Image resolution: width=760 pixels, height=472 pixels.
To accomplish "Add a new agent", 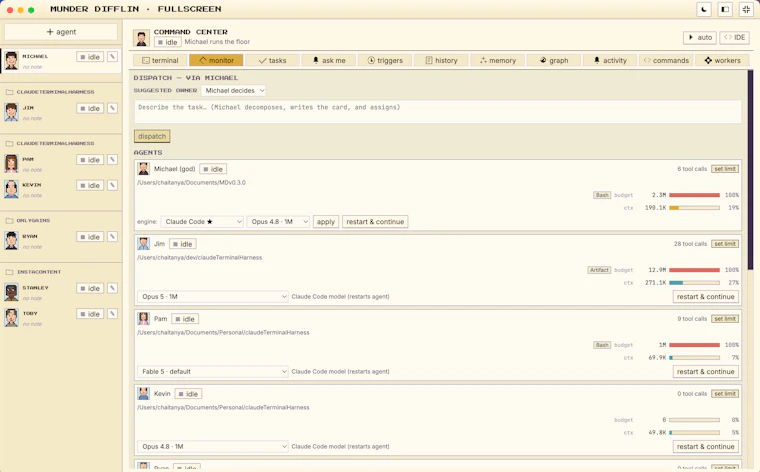I will (61, 32).
